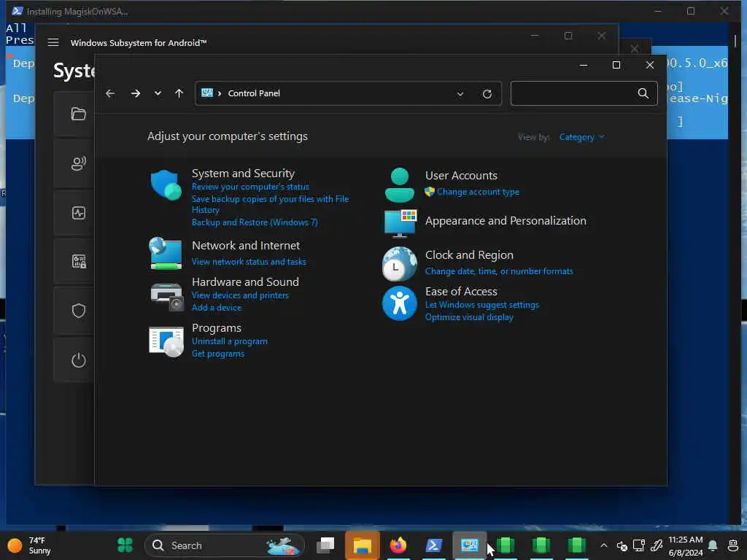
Task: Open recent locations chevron dropdown
Action: point(158,93)
